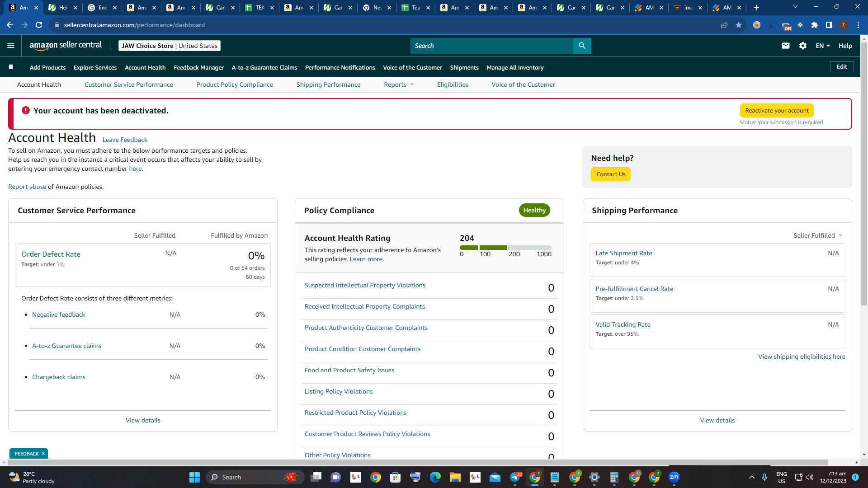Viewport: 868px width, 488px height.
Task: Click the share page icon in address bar
Action: pyautogui.click(x=724, y=25)
